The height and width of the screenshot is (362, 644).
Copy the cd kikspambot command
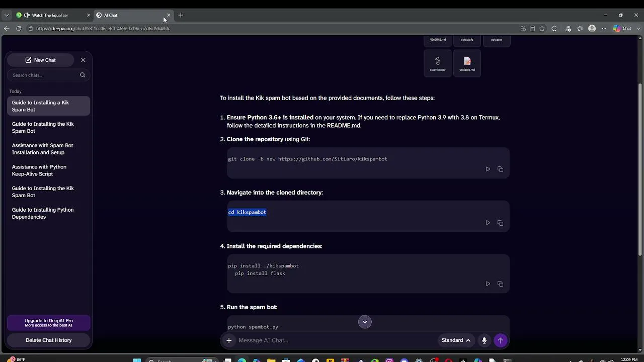[500, 223]
